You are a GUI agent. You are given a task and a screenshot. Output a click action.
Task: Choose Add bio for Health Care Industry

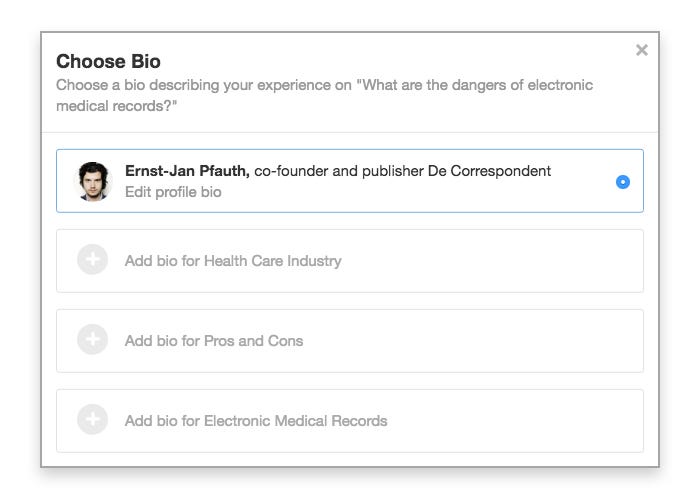pos(350,261)
